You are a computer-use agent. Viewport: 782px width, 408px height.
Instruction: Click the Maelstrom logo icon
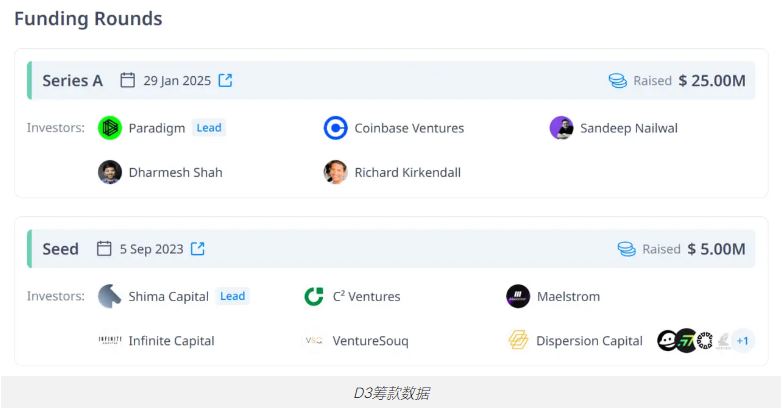tap(518, 296)
